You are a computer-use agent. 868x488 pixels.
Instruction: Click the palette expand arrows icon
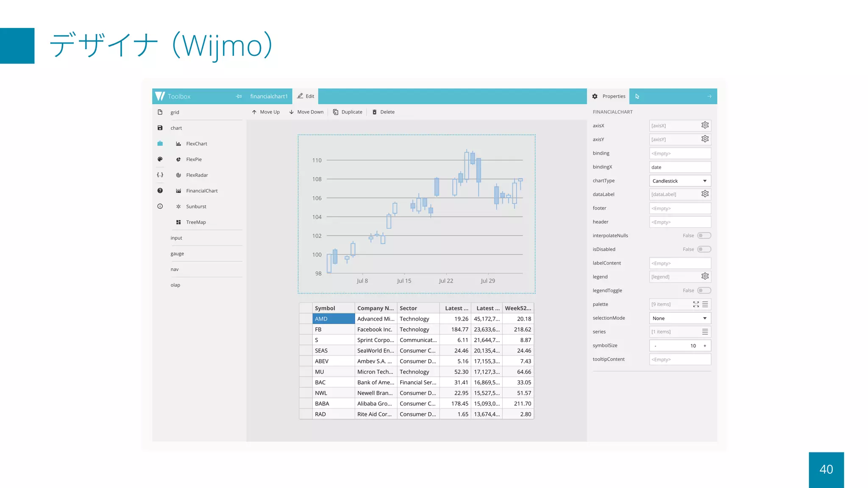696,304
